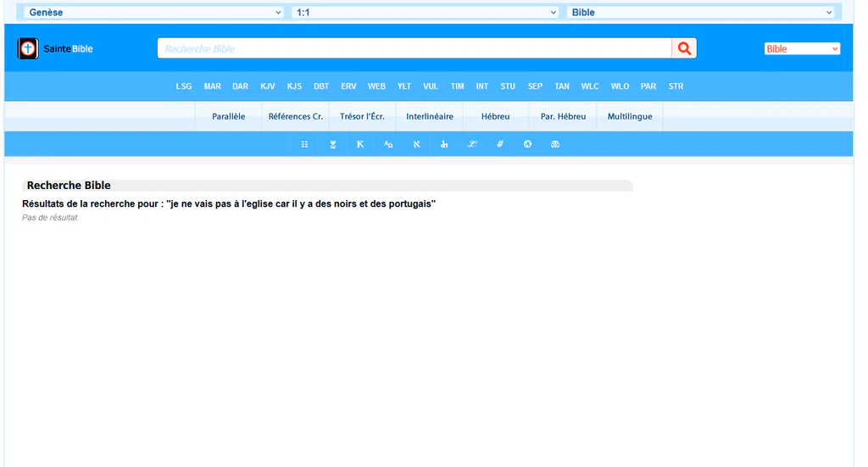Click the red magnifier search button
868x467 pixels.
[x=684, y=48]
